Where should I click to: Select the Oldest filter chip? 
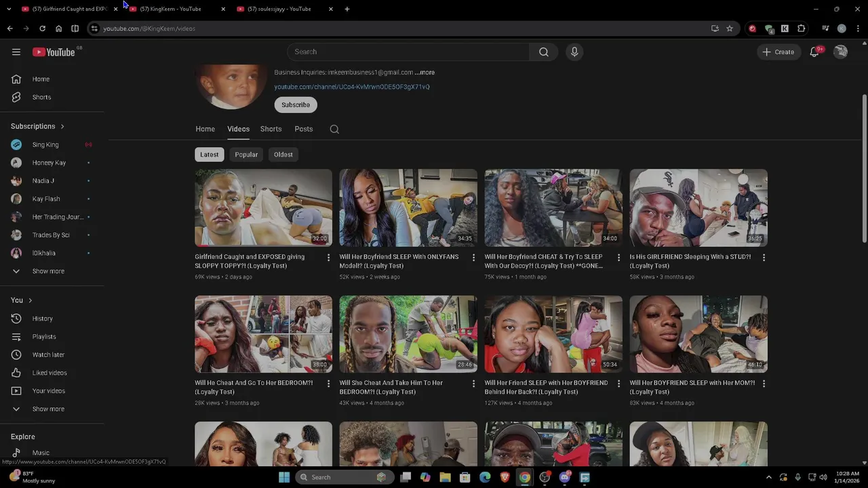283,155
